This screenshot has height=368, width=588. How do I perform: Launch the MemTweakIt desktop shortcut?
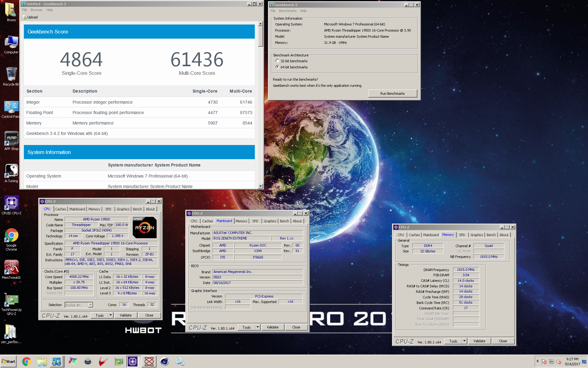click(11, 270)
